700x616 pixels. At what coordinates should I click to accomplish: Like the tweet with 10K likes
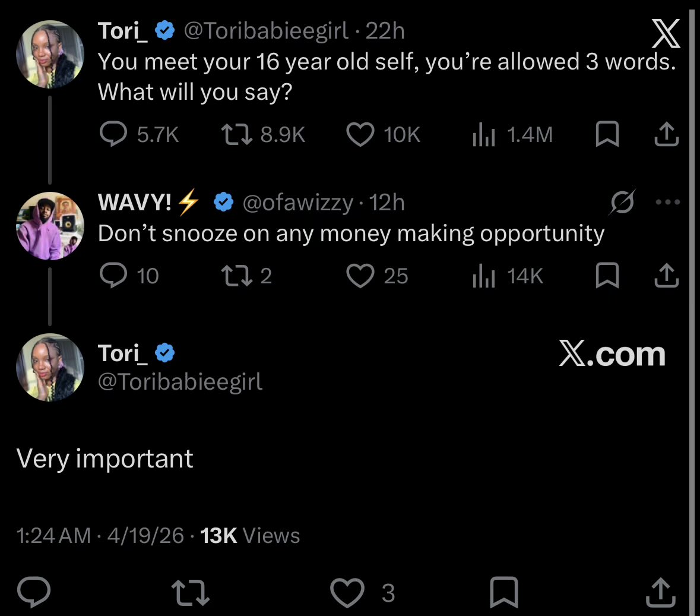click(360, 134)
